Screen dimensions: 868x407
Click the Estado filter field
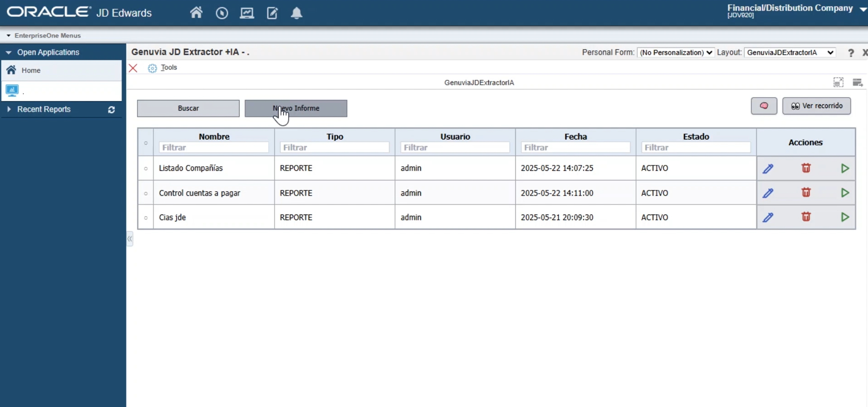point(696,147)
